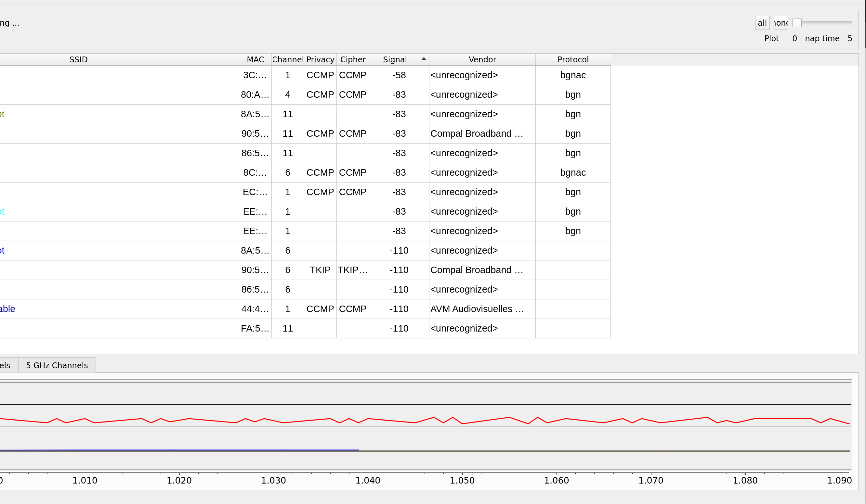The width and height of the screenshot is (866, 504).
Task: Adjust the nap time slider handle
Action: click(x=797, y=23)
